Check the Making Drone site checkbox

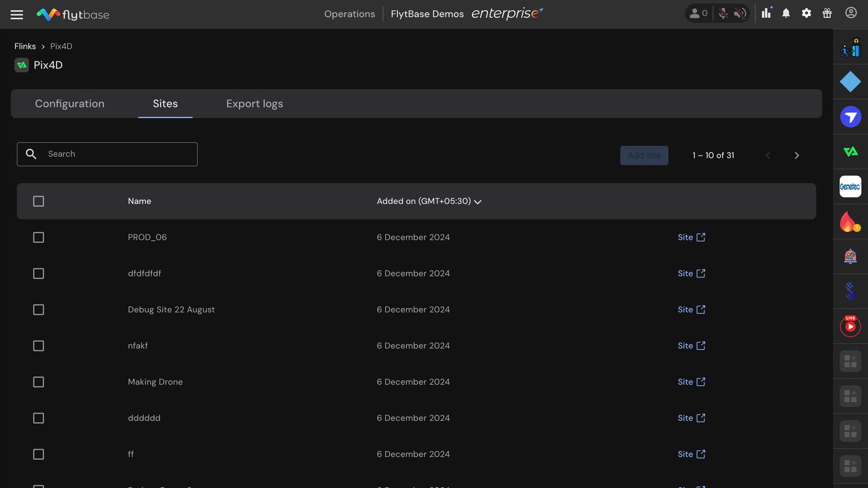(39, 382)
